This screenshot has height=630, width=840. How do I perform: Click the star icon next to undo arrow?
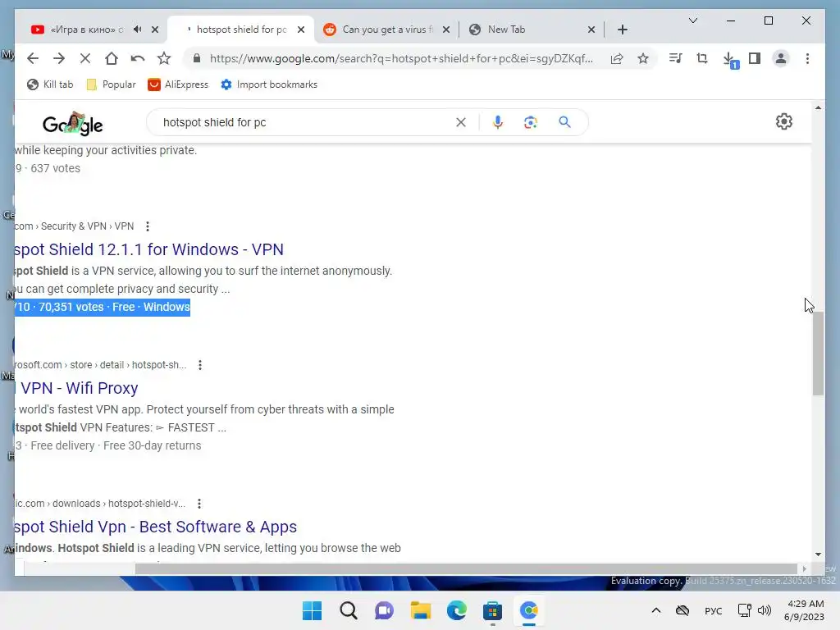click(x=164, y=58)
